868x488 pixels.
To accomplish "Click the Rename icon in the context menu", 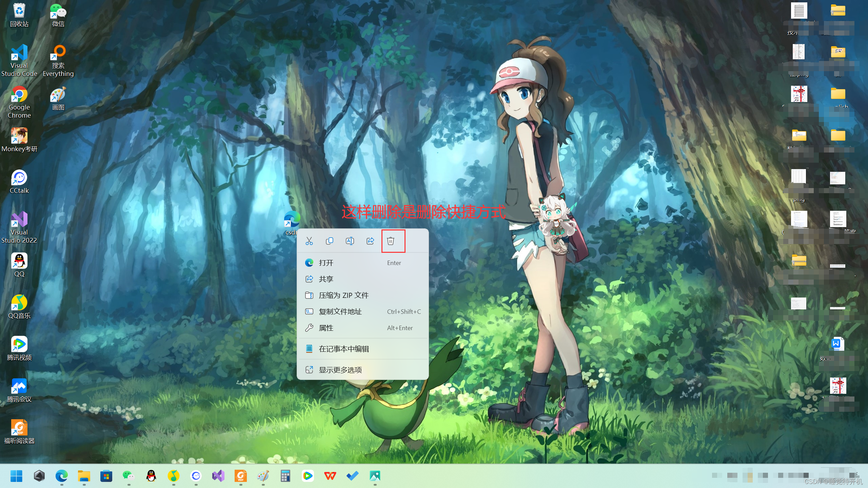I will click(350, 241).
